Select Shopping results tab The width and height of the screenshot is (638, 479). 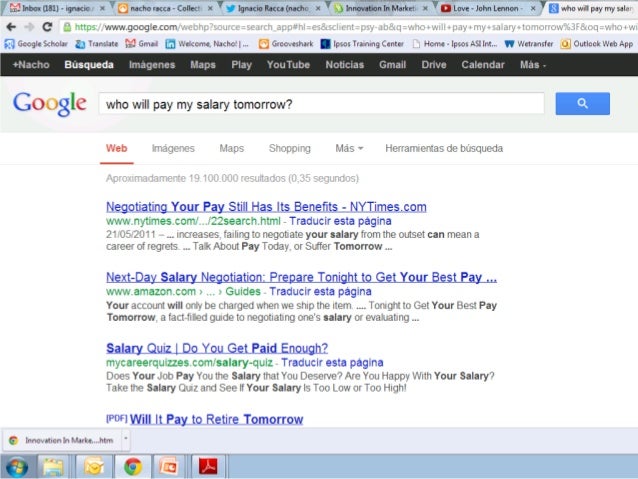[x=289, y=149]
